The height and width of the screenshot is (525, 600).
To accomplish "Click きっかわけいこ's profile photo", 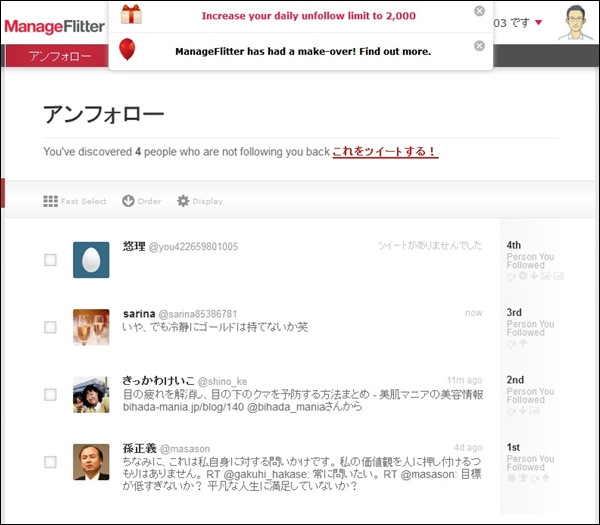I will click(91, 395).
